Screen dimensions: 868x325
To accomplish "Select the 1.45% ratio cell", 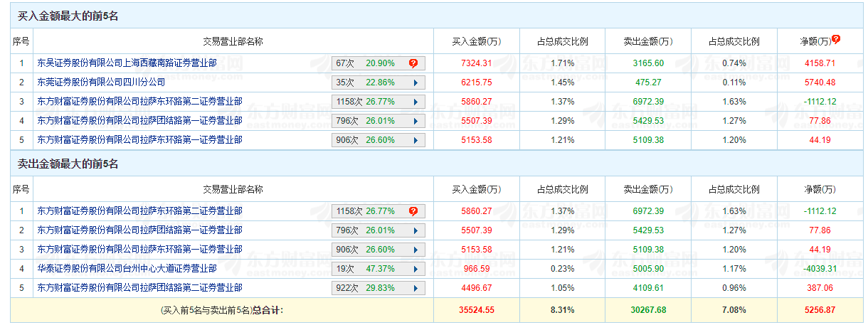I will point(562,82).
